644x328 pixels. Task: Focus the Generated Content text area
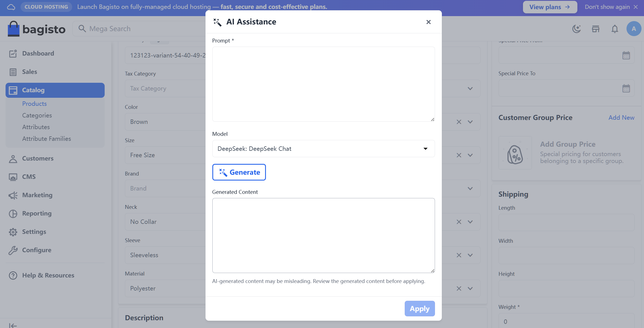pyautogui.click(x=323, y=236)
